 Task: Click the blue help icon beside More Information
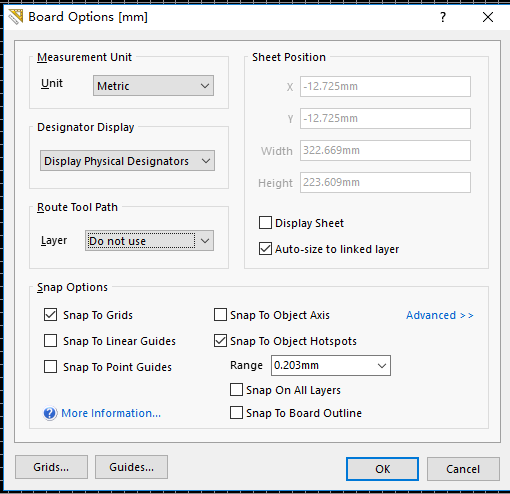50,413
